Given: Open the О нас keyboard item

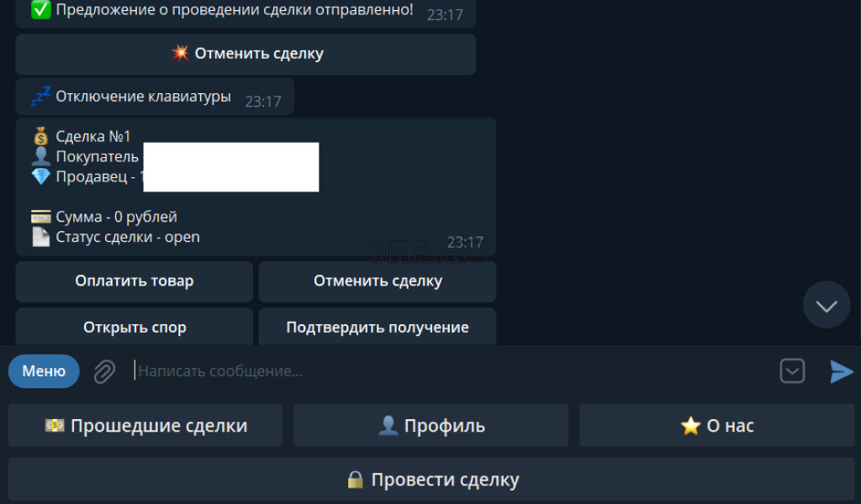Looking at the screenshot, I should [716, 426].
